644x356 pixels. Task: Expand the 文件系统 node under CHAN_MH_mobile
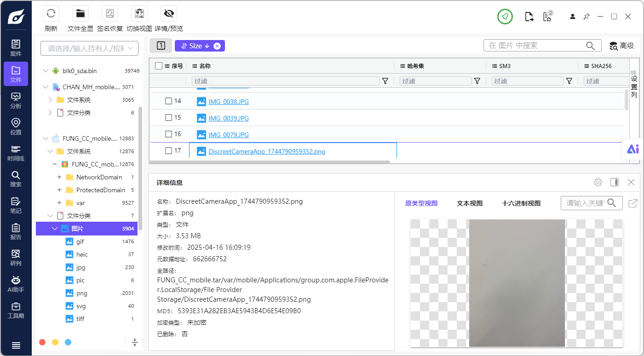click(51, 100)
